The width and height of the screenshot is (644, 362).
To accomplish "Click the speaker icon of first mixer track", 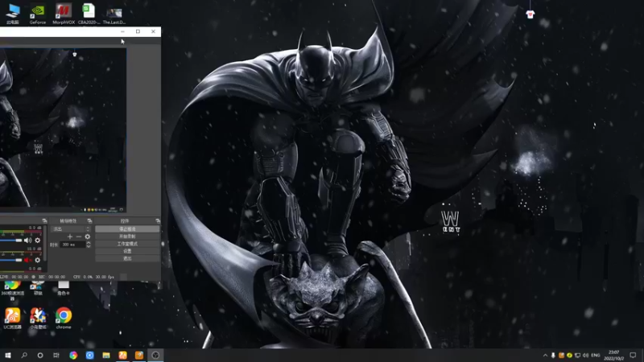I will (27, 240).
